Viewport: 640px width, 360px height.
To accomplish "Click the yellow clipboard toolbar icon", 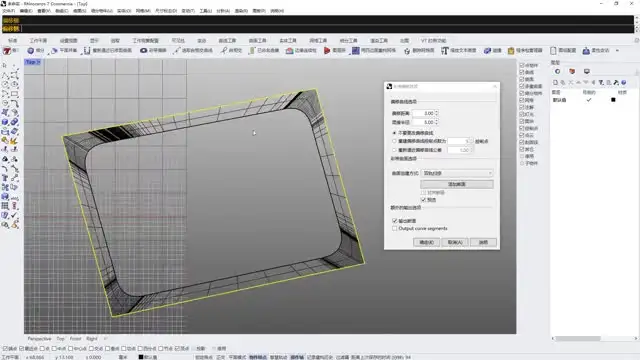I will [511, 51].
